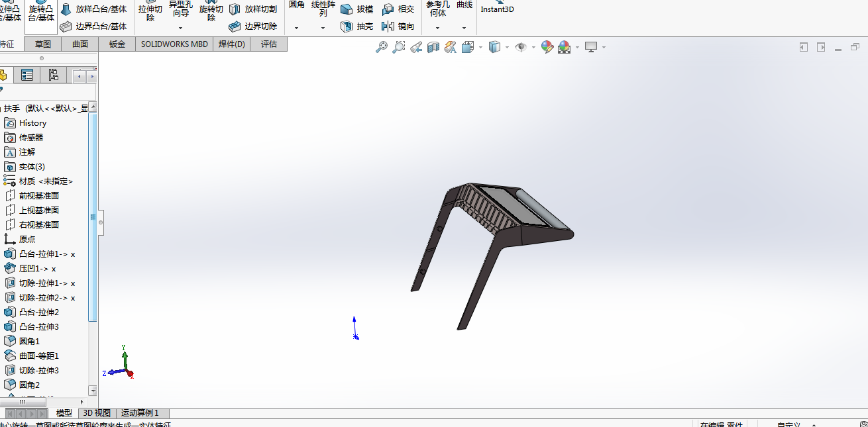Screen dimensions: 868x427
Task: Switch to the 3D 视图 bottom tab
Action: point(97,413)
